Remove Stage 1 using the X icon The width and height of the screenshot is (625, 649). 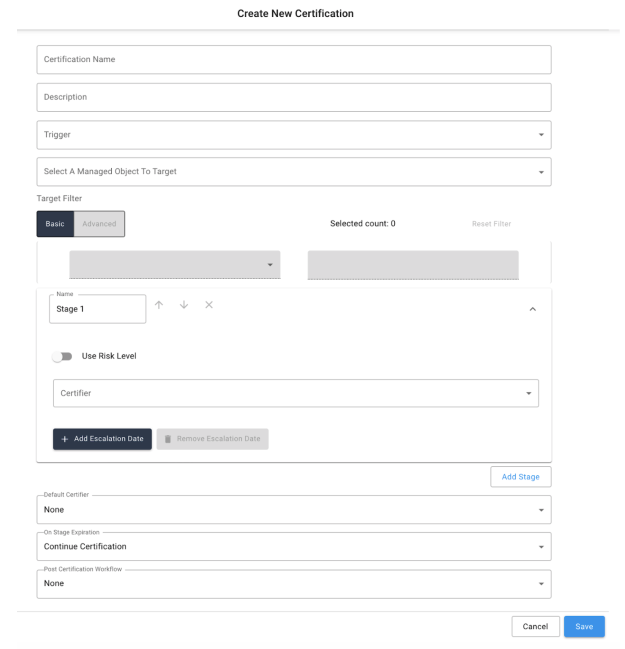208,305
